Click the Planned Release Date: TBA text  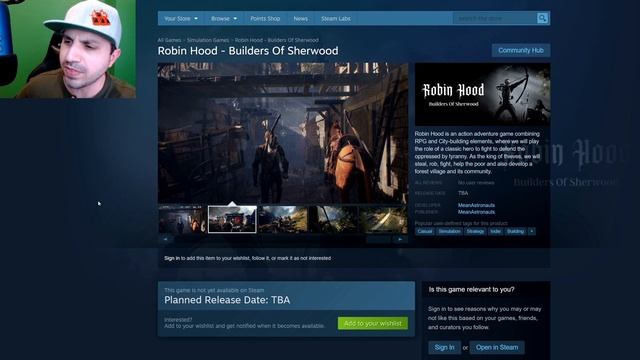click(227, 300)
